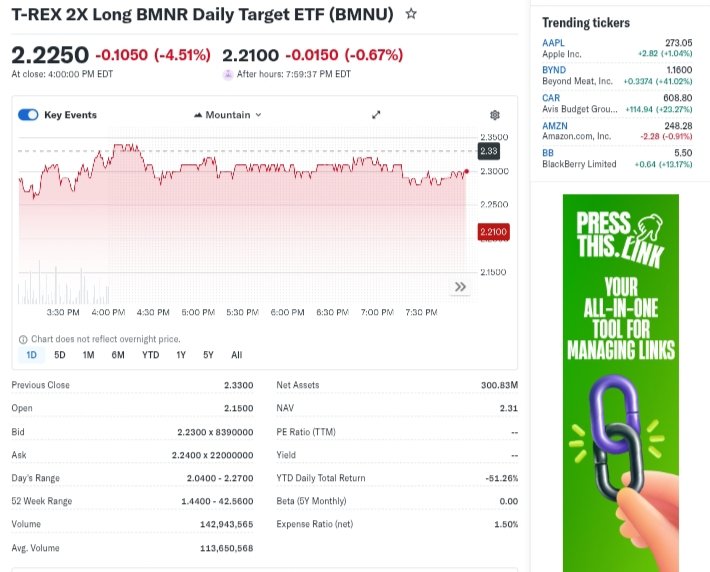
Task: Click the double-arrow chart scroll button
Action: click(460, 287)
